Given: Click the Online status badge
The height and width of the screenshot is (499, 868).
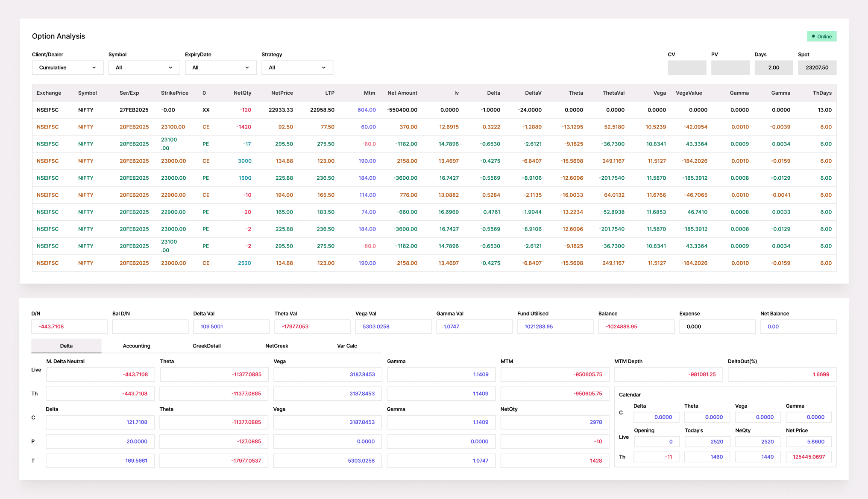Looking at the screenshot, I should (821, 36).
